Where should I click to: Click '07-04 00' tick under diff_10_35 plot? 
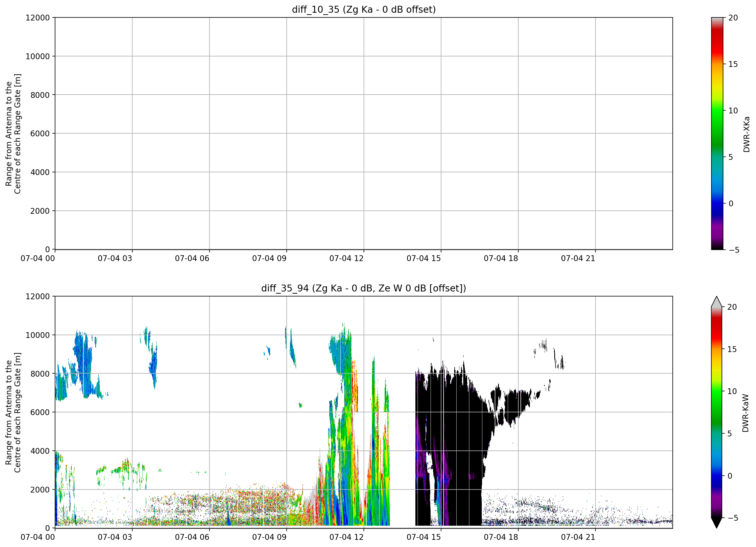[38, 259]
